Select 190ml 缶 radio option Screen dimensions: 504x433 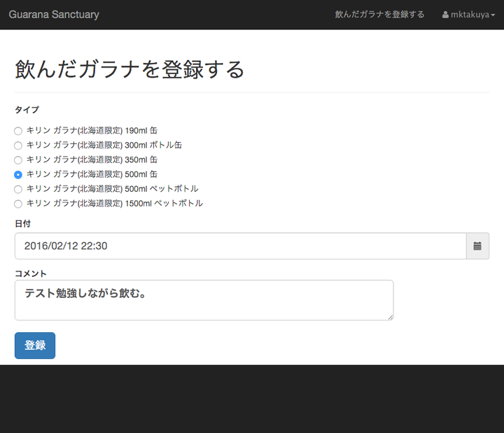click(x=18, y=131)
